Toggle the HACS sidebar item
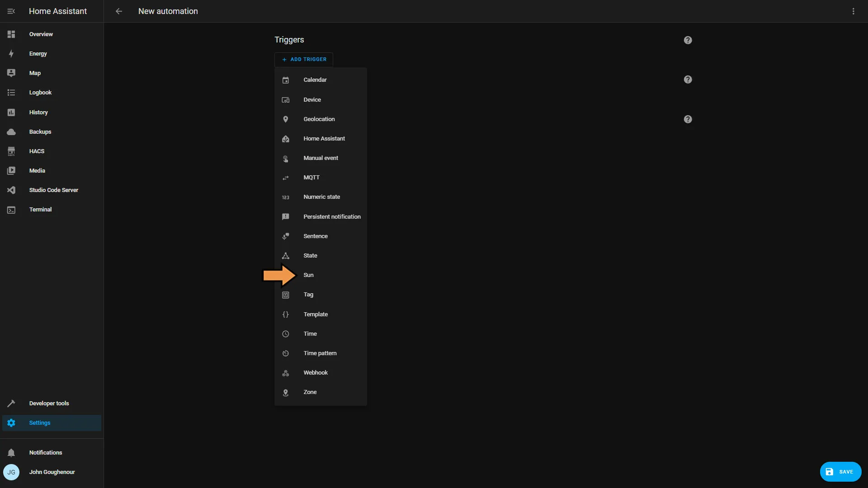The image size is (868, 488). pos(52,151)
